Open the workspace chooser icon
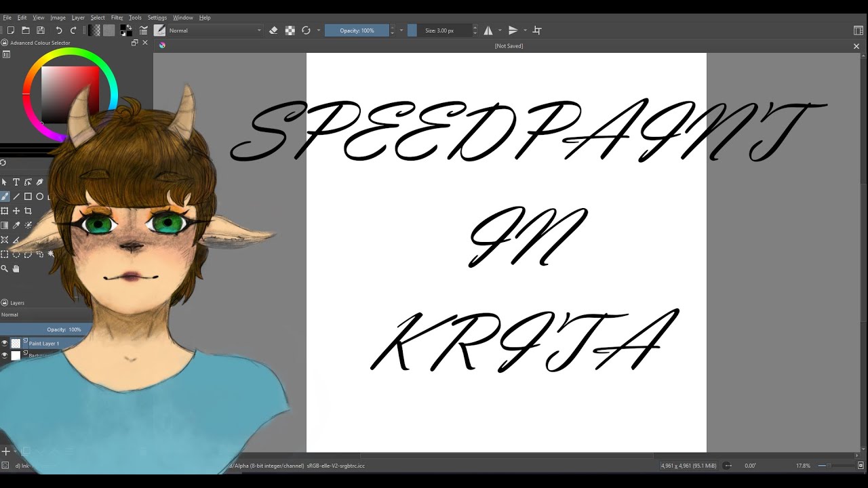This screenshot has height=488, width=868. (x=859, y=30)
